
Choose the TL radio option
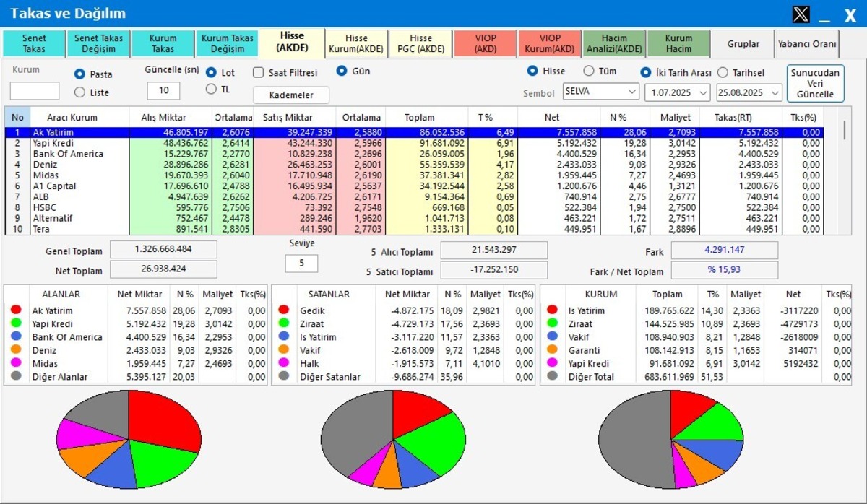[211, 89]
